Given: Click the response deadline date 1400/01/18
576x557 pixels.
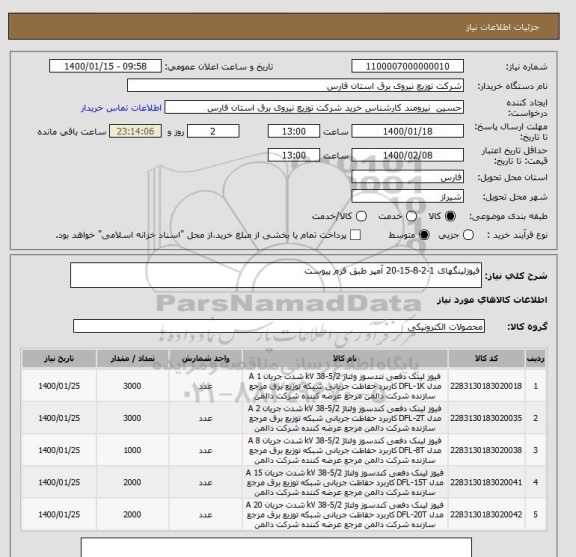Looking at the screenshot, I should coord(407,131).
